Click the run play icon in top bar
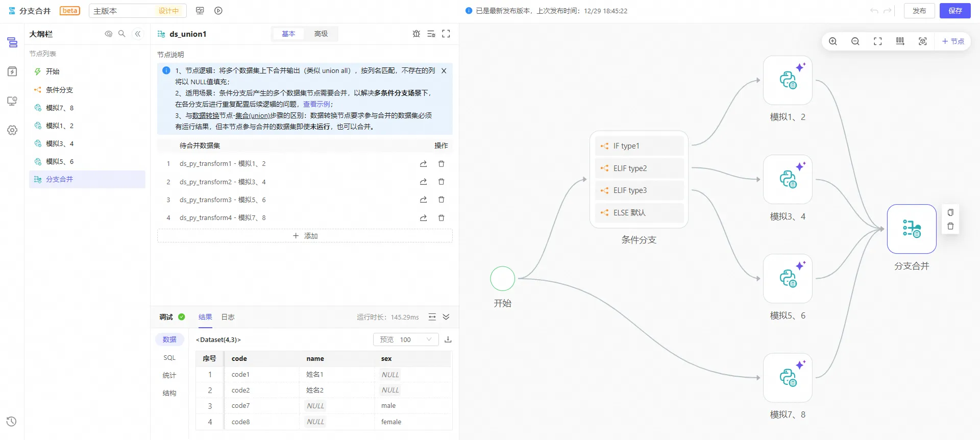The image size is (980, 440). [218, 11]
